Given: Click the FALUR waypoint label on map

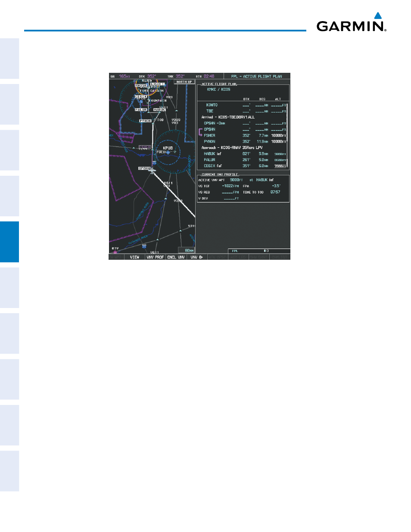Looking at the screenshot, I should pos(141,110).
